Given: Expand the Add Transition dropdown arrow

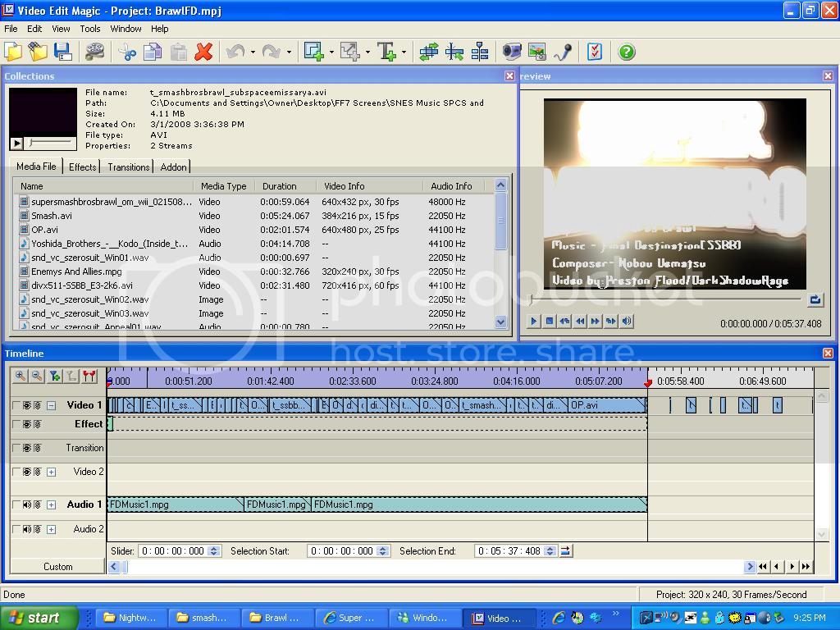Looking at the screenshot, I should 367,52.
